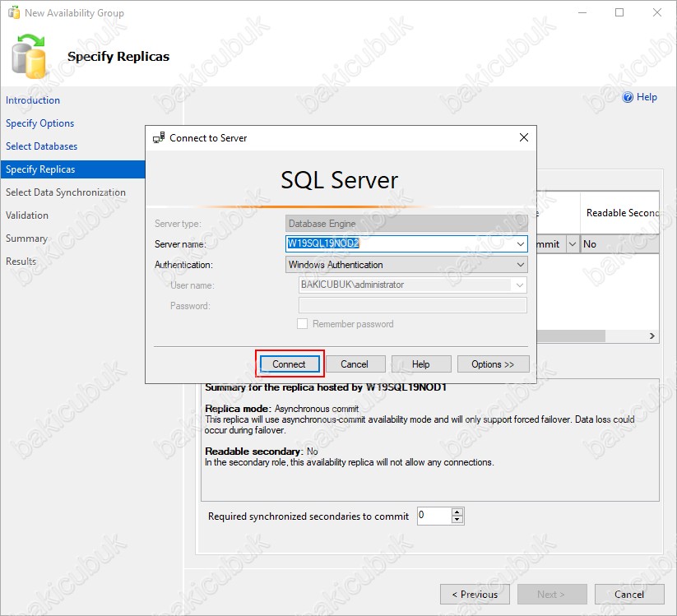Open Help in Connect to Server dialog
The height and width of the screenshot is (616, 677).
click(x=420, y=364)
